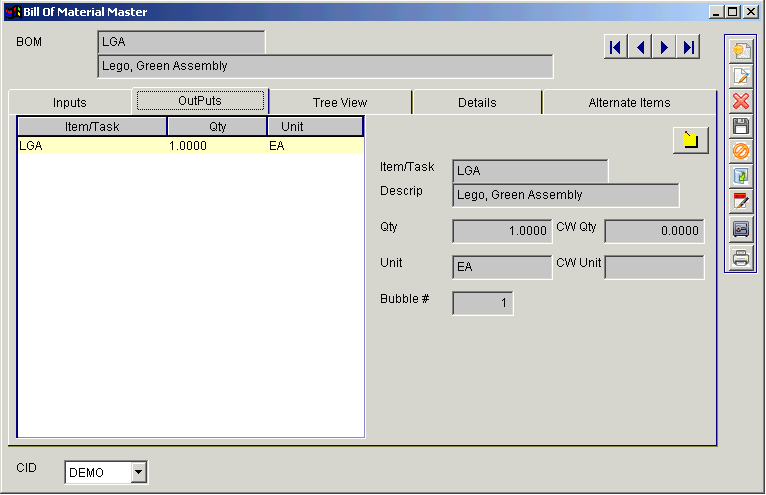
Task: Open the Details tab
Action: click(477, 102)
